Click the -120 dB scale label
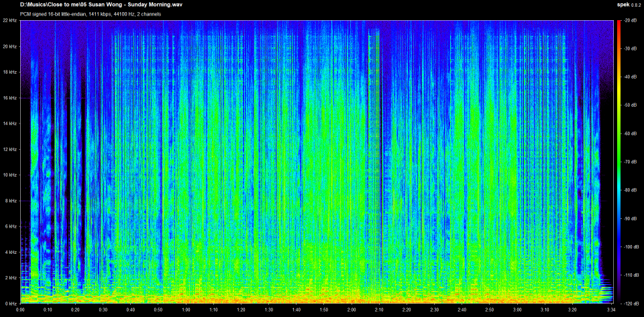 pyautogui.click(x=629, y=303)
